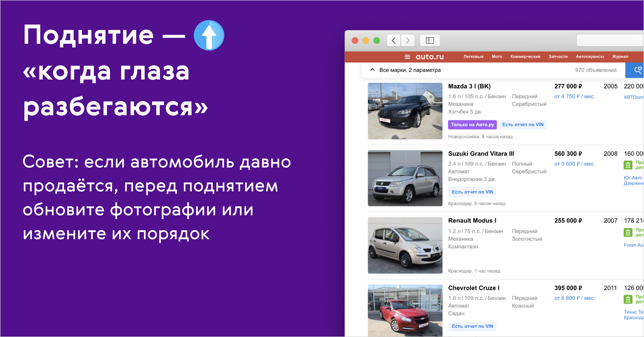This screenshot has height=337, width=644.
Task: Open the Коммерческие menu item
Action: (x=525, y=57)
